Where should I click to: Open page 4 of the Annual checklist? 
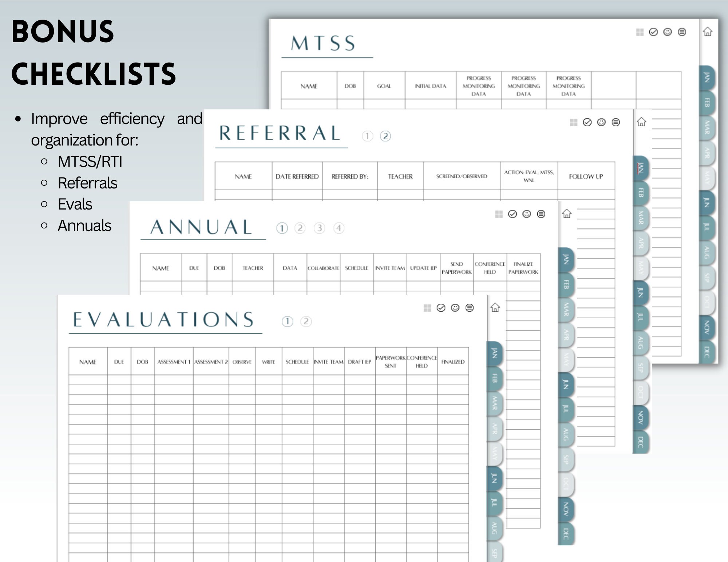click(x=339, y=228)
